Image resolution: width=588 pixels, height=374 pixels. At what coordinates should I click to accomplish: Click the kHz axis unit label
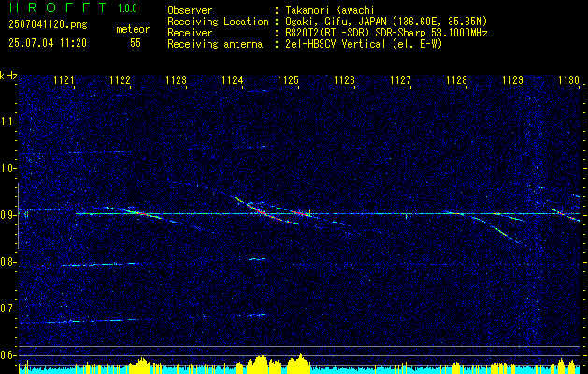tap(8, 76)
